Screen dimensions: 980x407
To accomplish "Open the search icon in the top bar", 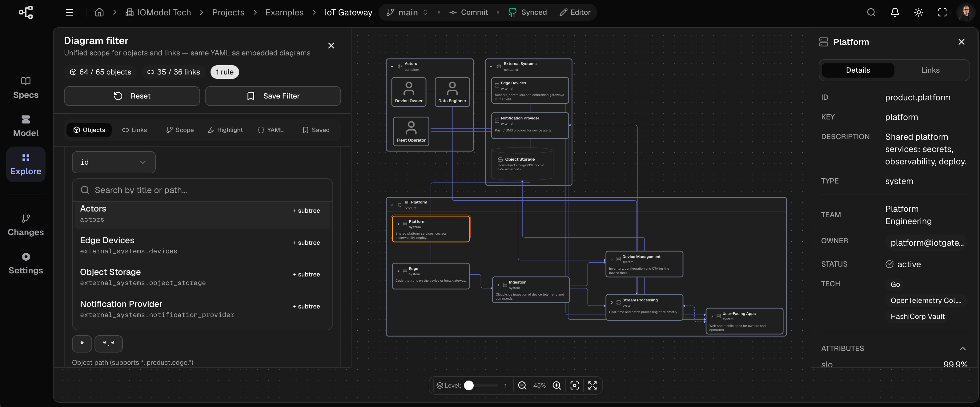I will [x=871, y=12].
